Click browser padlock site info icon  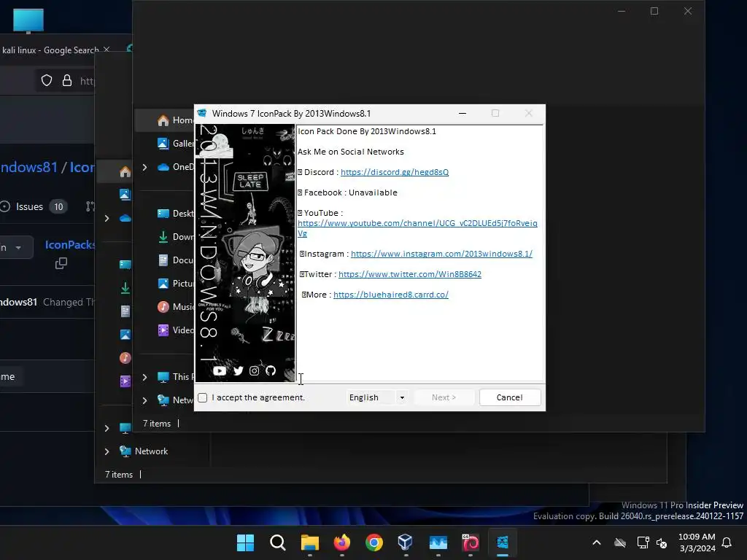click(67, 80)
